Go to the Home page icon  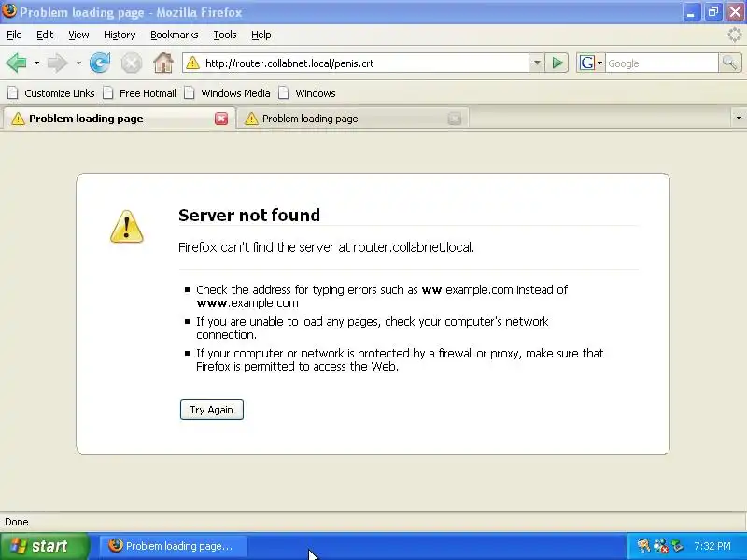pos(162,63)
